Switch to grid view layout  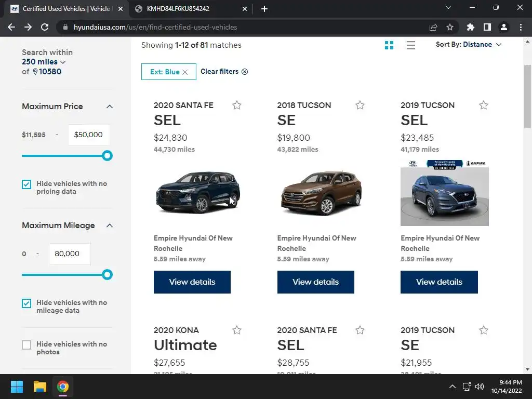[389, 45]
